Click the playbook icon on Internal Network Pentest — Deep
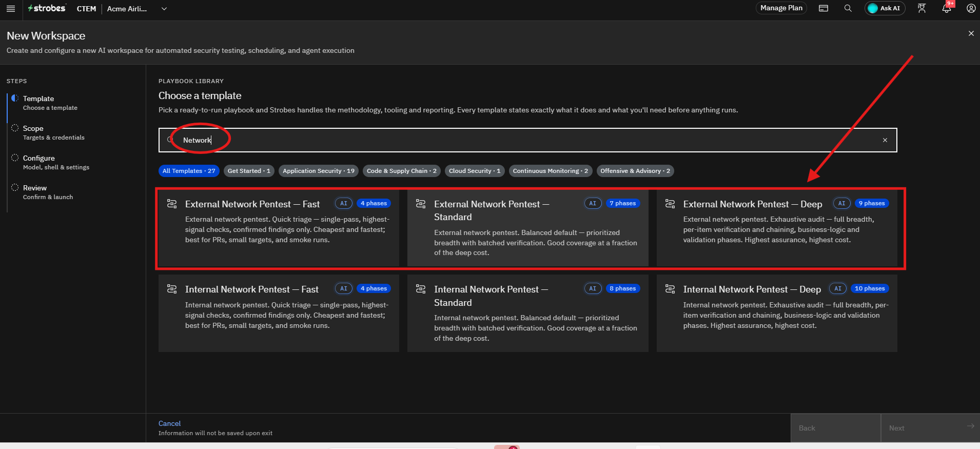Viewport: 980px width, 449px height. 670,289
